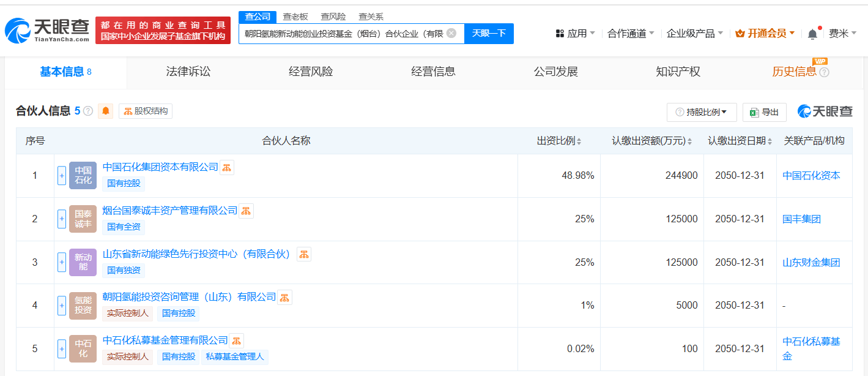Switch to the 法律诉讼 tab
This screenshot has width=868, height=376.
tap(188, 72)
